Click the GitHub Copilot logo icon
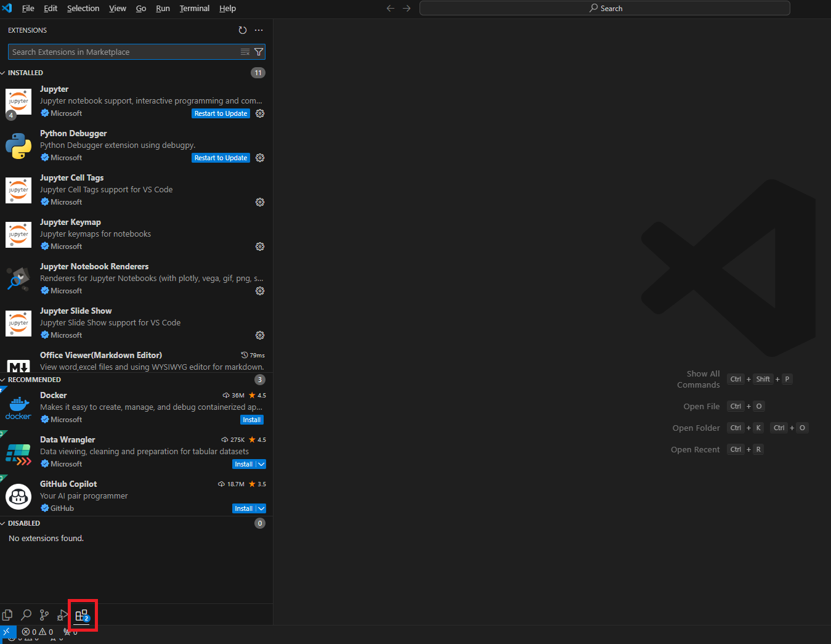Image resolution: width=831 pixels, height=644 pixels. click(x=18, y=497)
